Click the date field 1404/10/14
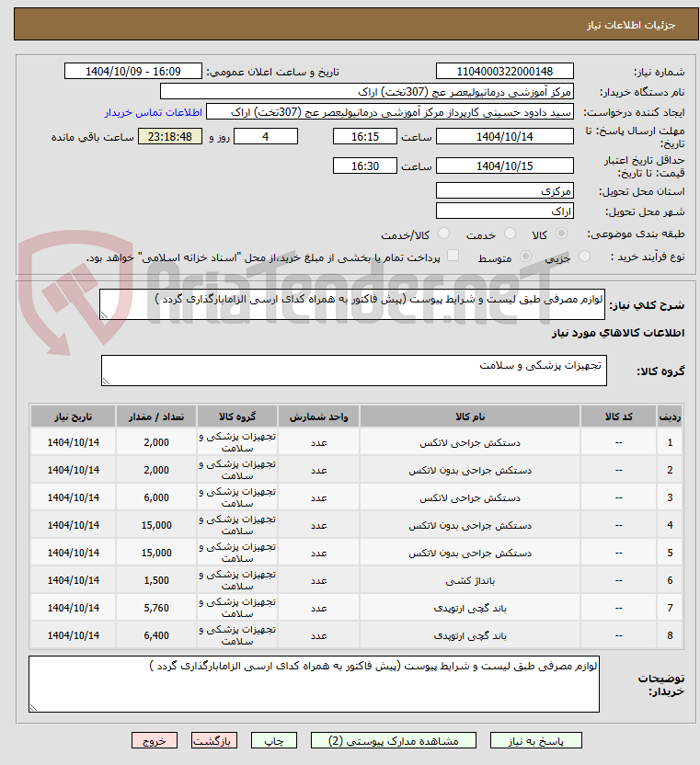The image size is (700, 765). coord(505,137)
